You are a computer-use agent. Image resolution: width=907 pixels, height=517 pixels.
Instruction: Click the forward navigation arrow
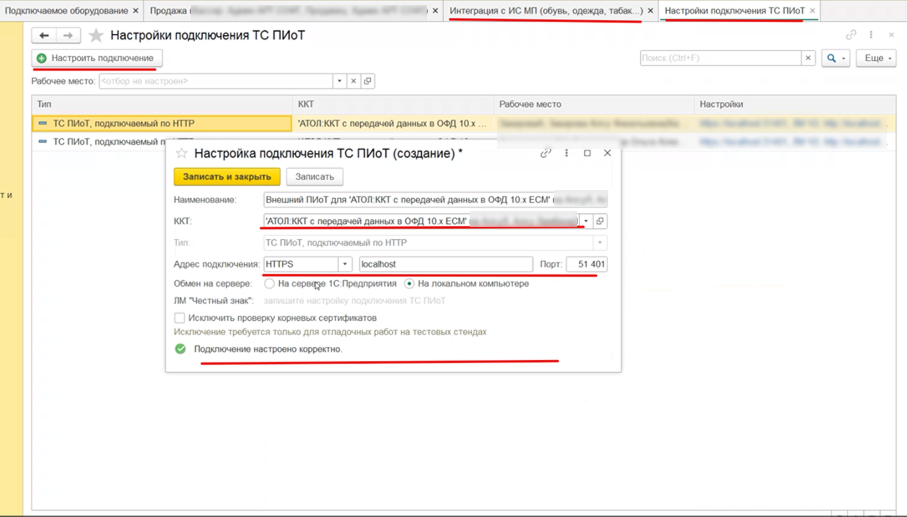(x=68, y=36)
